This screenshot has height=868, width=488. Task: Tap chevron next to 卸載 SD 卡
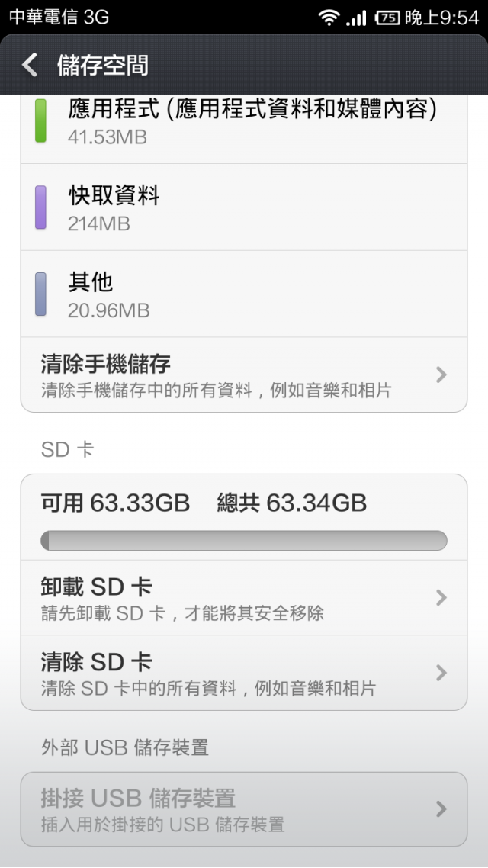coord(441,598)
